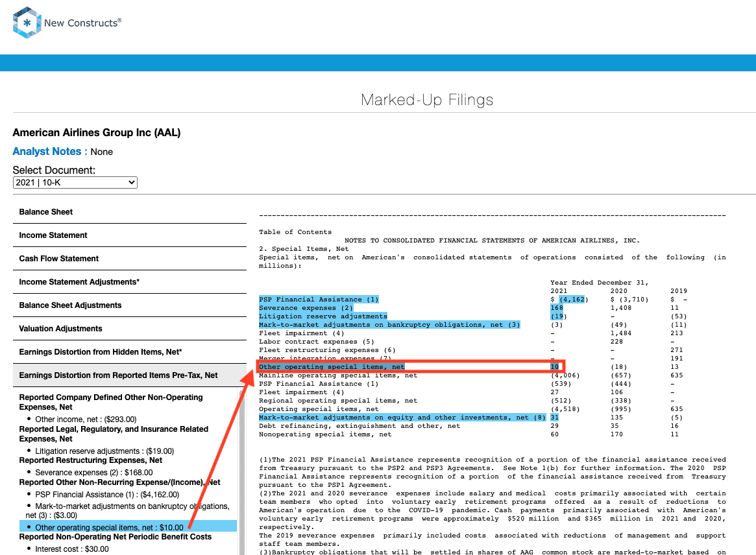Image resolution: width=756 pixels, height=555 pixels.
Task: Click American Airlines Group Inc (AAL) heading
Action: [97, 132]
